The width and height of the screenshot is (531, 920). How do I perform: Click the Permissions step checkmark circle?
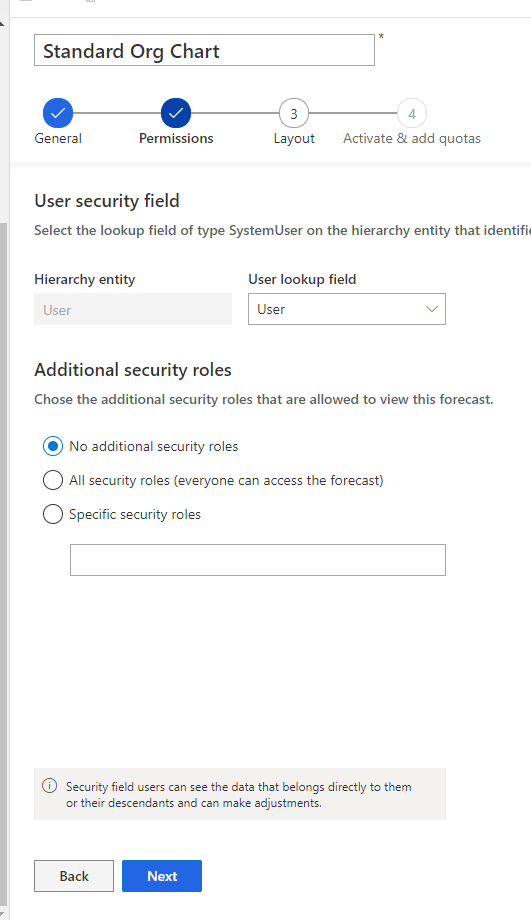[176, 113]
